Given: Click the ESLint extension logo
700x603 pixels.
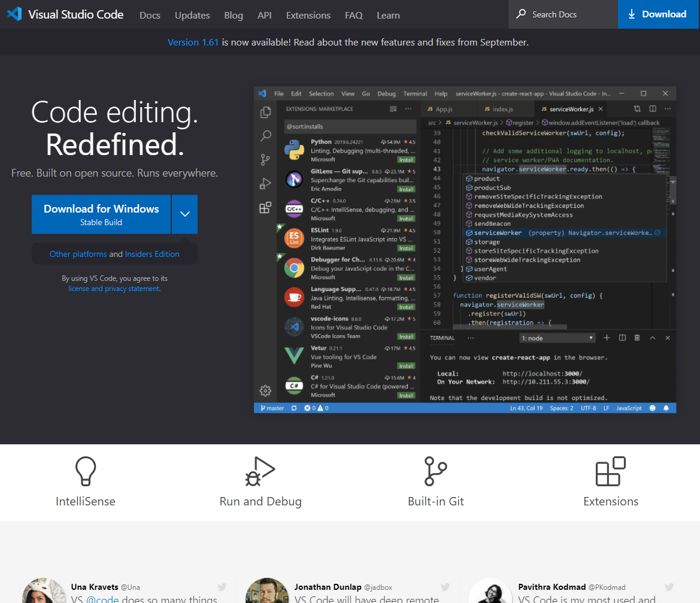Looking at the screenshot, I should tap(294, 238).
